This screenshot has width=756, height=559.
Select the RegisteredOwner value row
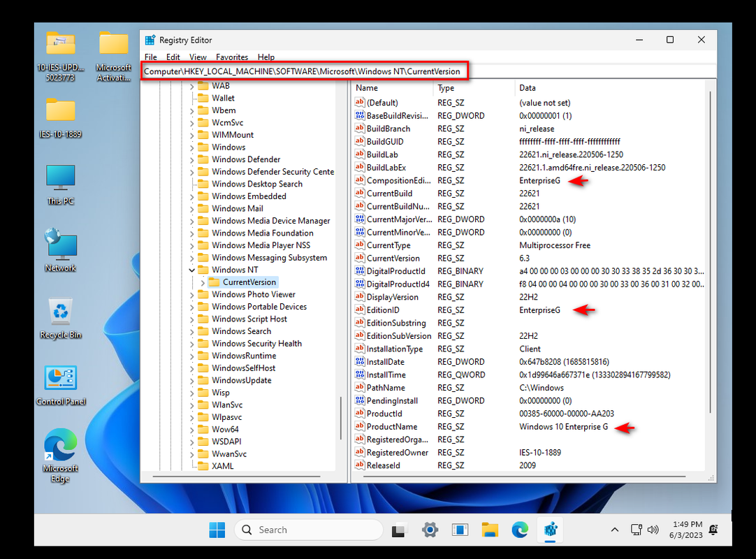point(530,452)
